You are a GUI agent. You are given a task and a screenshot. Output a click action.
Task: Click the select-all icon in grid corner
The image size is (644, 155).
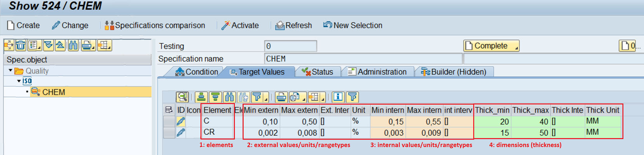coord(169,110)
